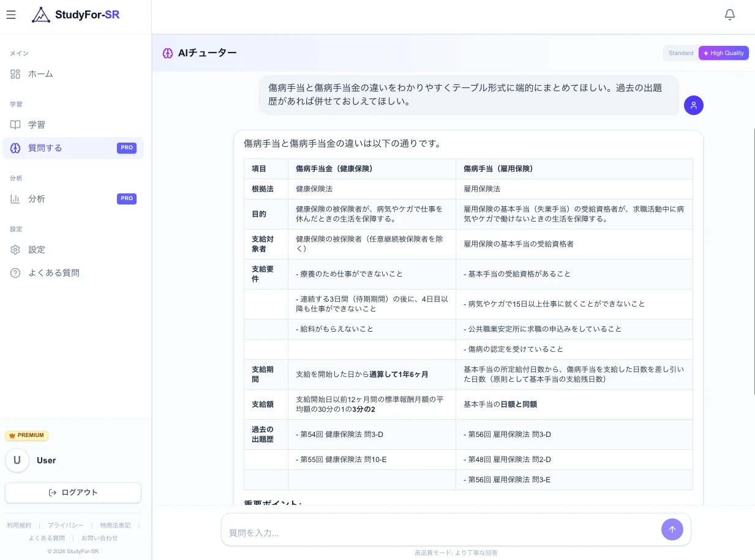Click the U user avatar circle
Viewport: 755px width, 560px height.
coord(17,460)
